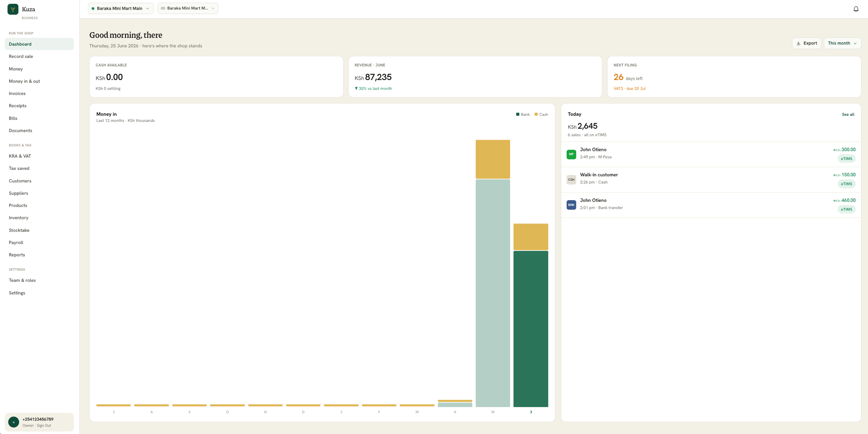868x434 pixels.
Task: Open Documents in the sidebar
Action: (39, 131)
